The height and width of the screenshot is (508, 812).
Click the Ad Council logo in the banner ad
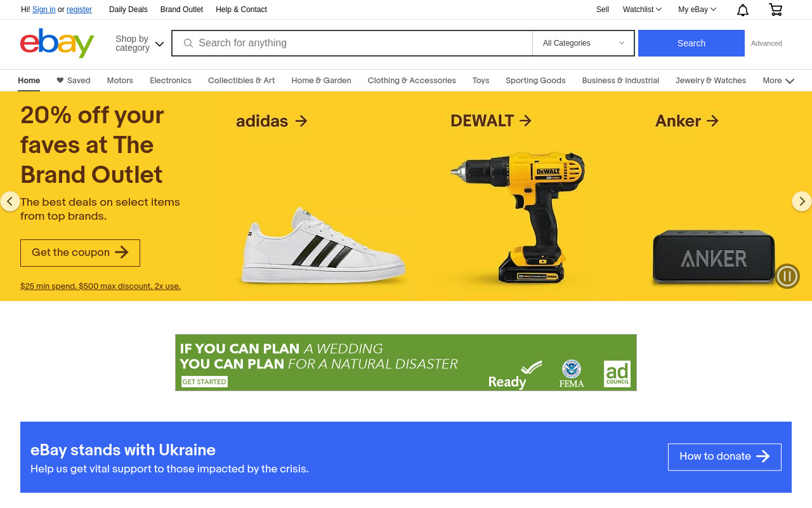(617, 373)
